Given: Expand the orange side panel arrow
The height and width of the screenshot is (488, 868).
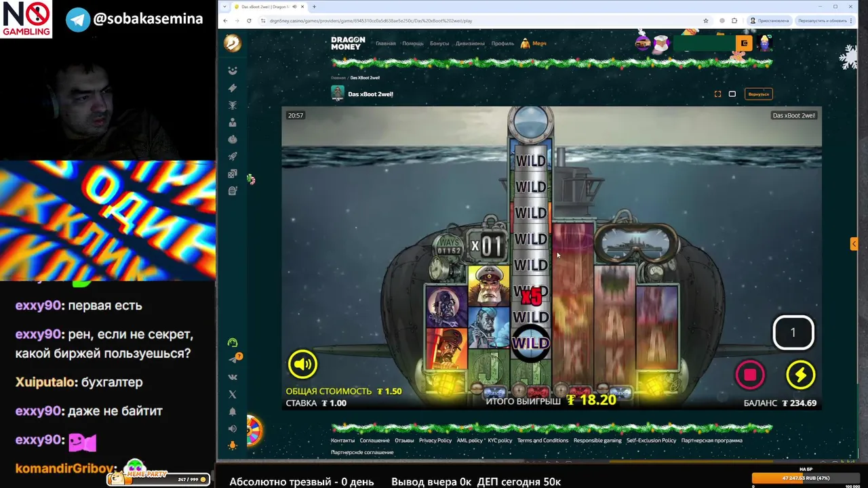Looking at the screenshot, I should 854,244.
